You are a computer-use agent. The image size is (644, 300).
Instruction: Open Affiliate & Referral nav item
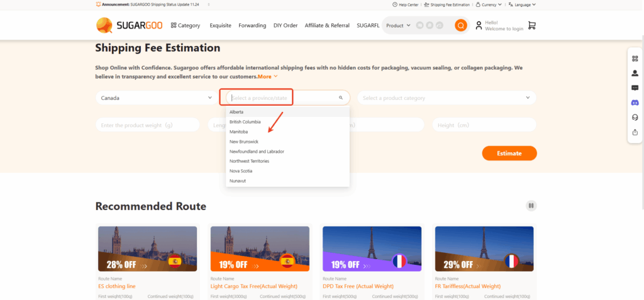coord(327,26)
